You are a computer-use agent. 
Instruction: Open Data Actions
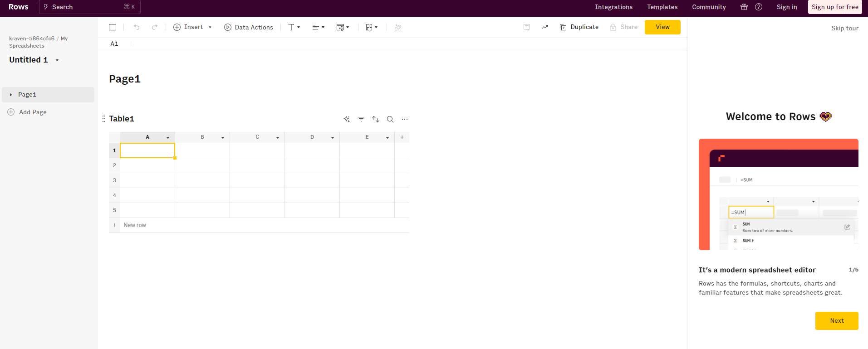tap(249, 27)
